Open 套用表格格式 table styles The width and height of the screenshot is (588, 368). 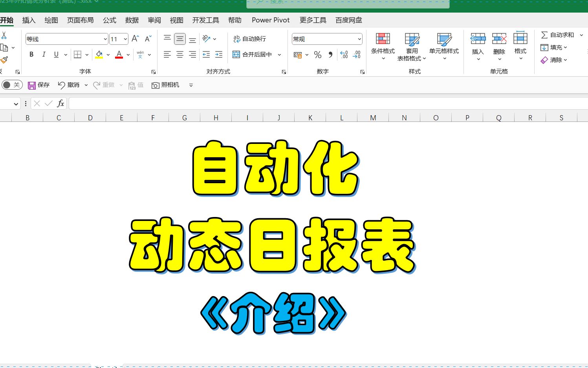(412, 47)
